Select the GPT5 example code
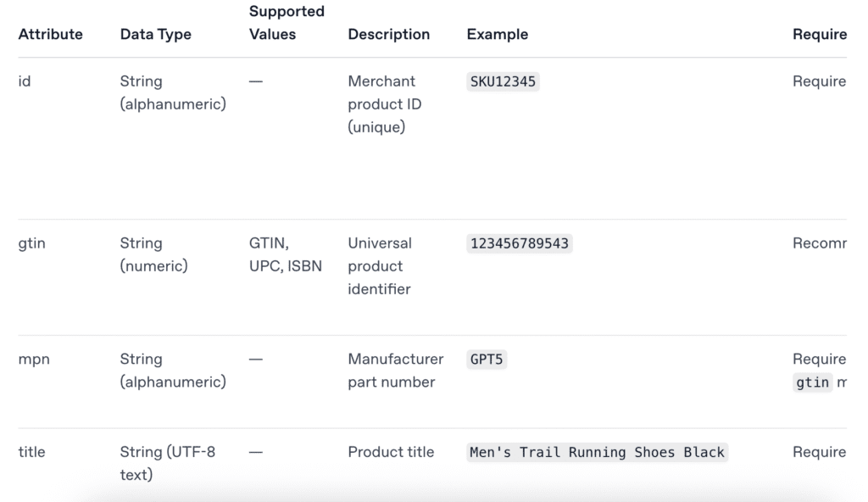This screenshot has width=868, height=502. click(487, 360)
